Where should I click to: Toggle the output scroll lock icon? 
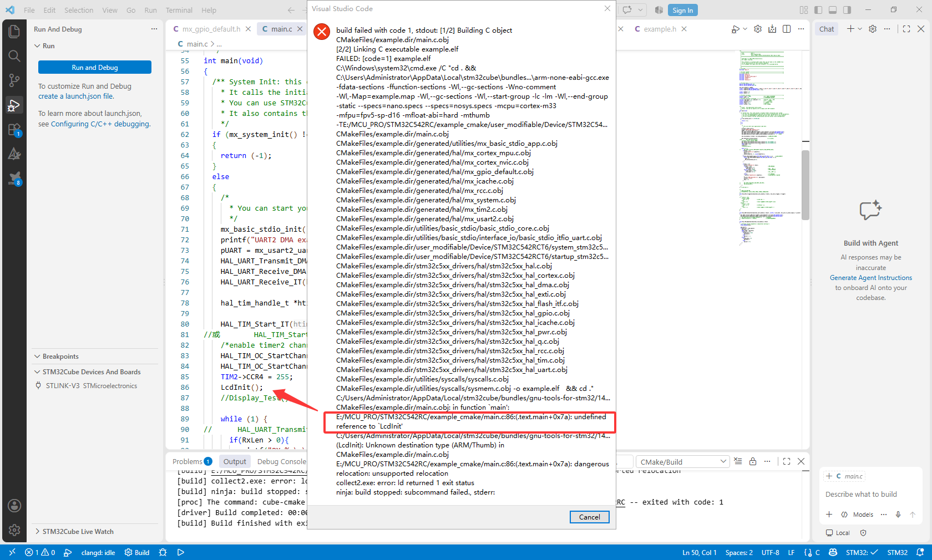[753, 461]
